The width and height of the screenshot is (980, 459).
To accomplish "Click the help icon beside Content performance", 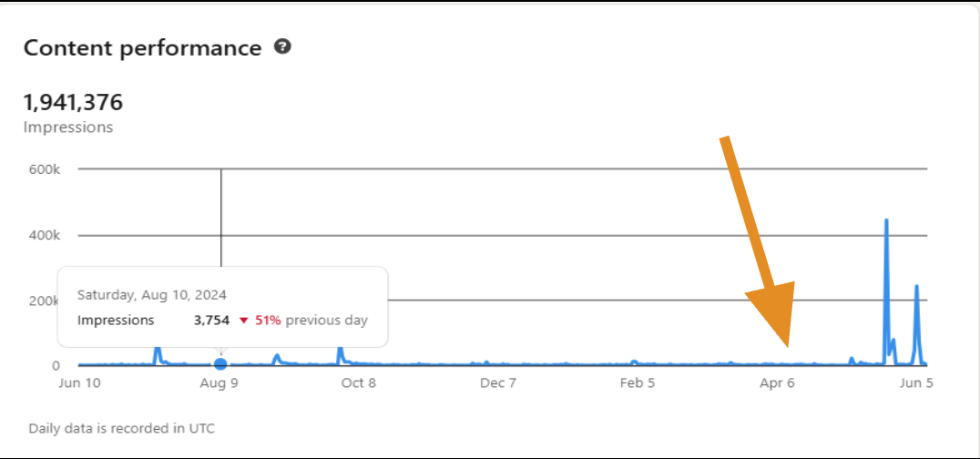I will tap(282, 47).
